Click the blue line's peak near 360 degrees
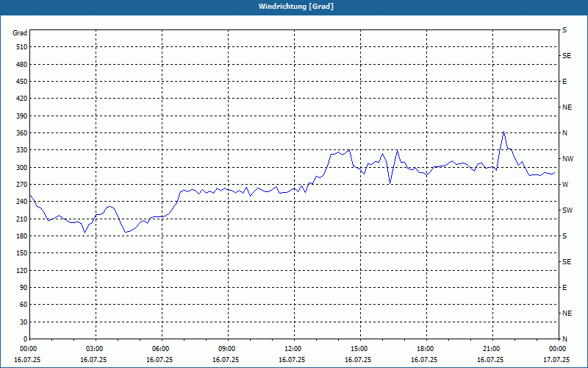The image size is (588, 368). click(503, 132)
